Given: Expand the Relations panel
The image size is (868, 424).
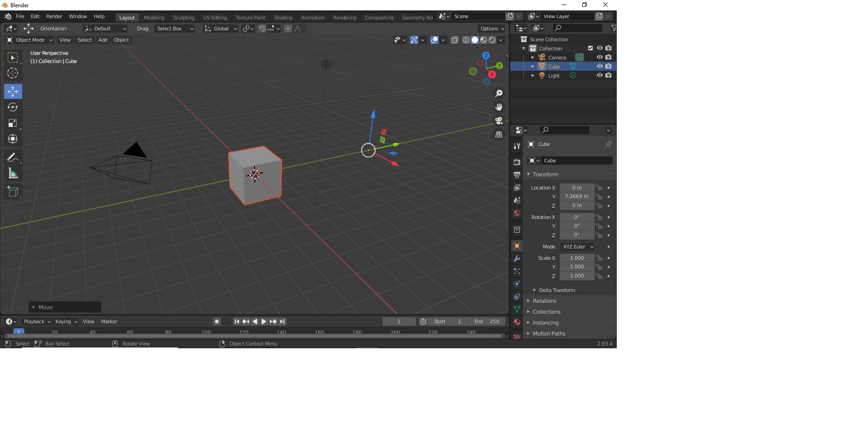Looking at the screenshot, I should coord(544,301).
